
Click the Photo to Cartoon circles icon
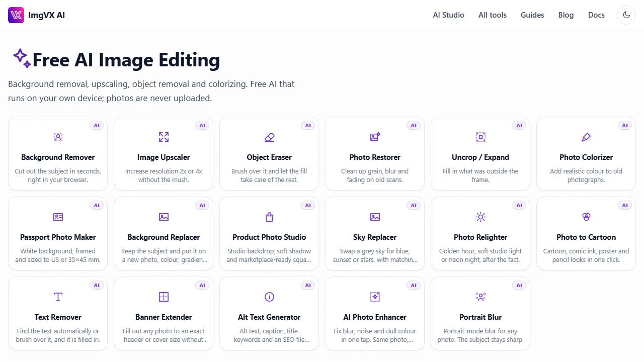[x=586, y=217]
